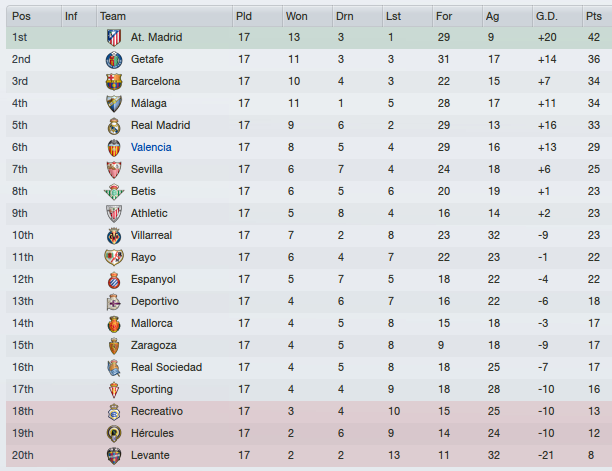Click the Hércules badge icon

114,434
